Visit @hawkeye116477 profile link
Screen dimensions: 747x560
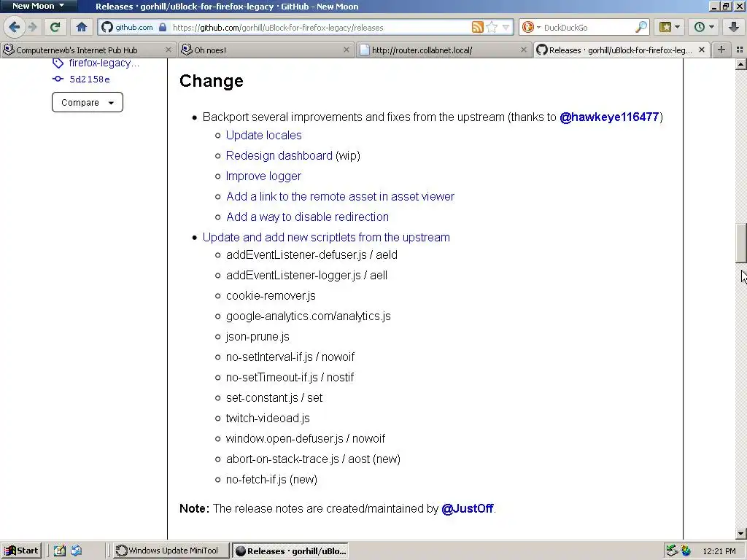pos(609,117)
